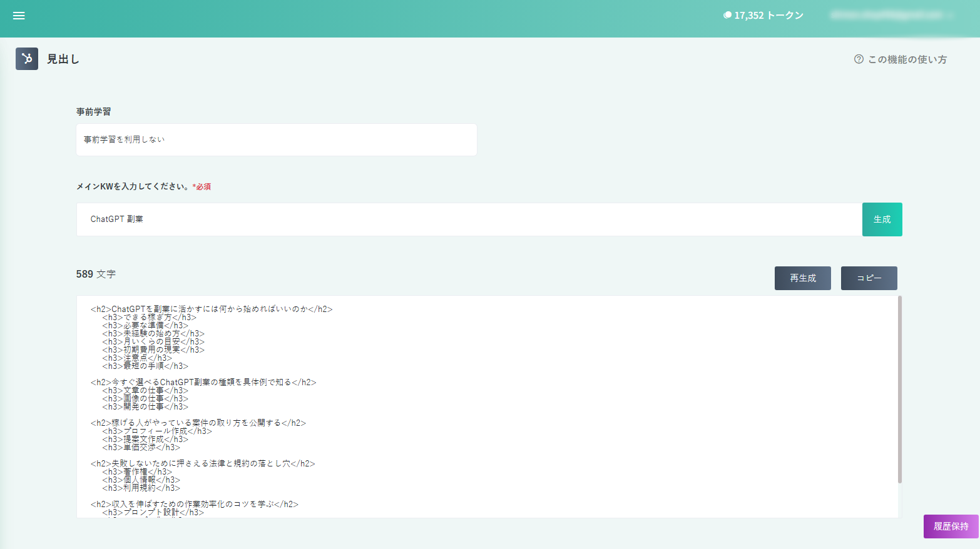980x549 pixels.
Task: Click the h2 line 失敗しないために押さえる法律
Action: point(203,463)
